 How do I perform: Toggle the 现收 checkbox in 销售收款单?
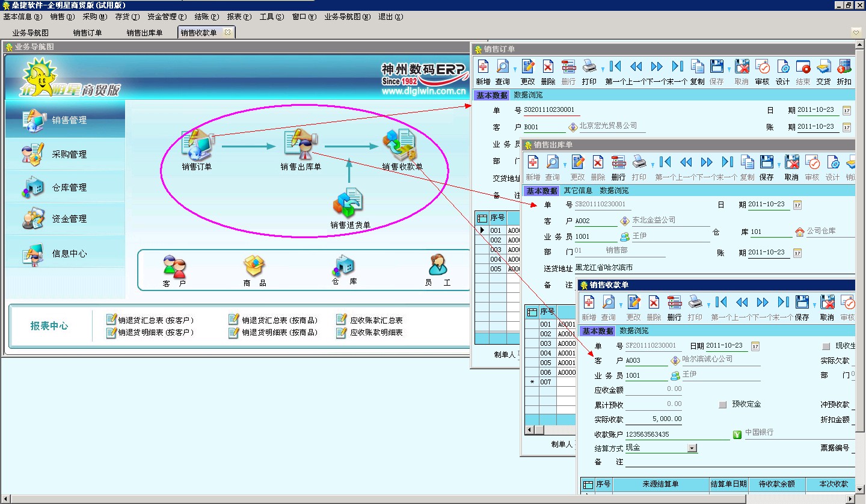[826, 346]
